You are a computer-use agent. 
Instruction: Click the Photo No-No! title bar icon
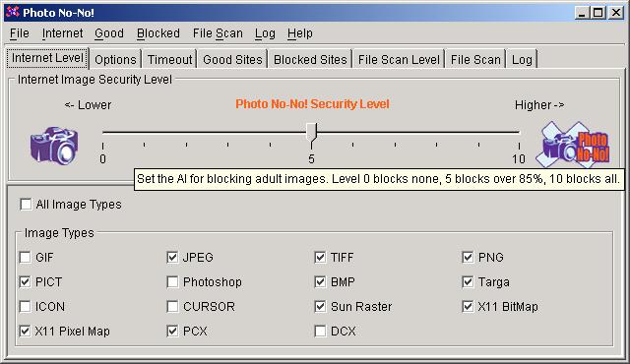tap(13, 12)
